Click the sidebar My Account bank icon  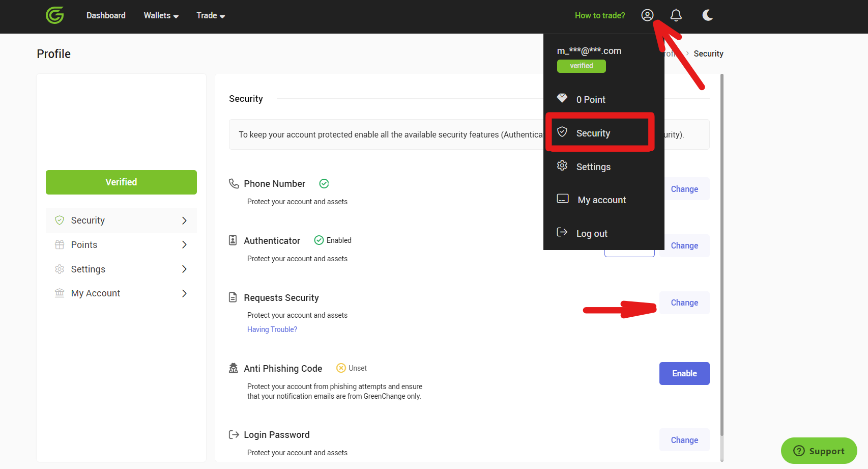(60, 293)
